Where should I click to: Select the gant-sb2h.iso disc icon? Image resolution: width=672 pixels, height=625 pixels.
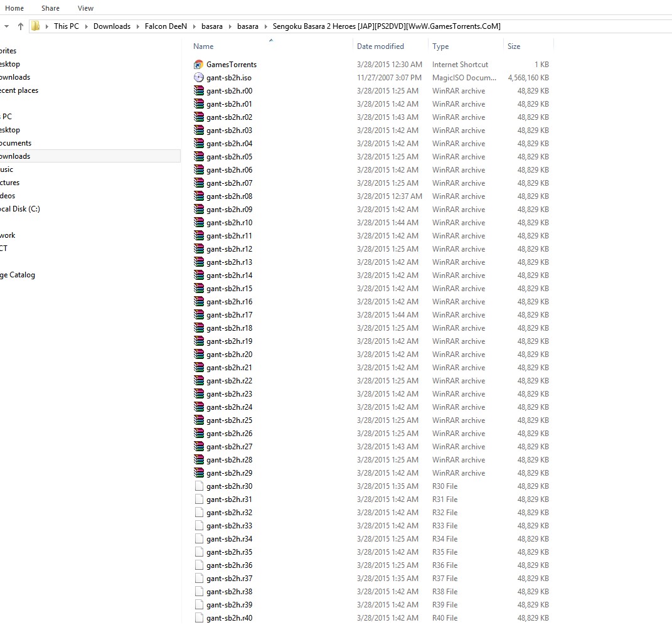tap(198, 78)
